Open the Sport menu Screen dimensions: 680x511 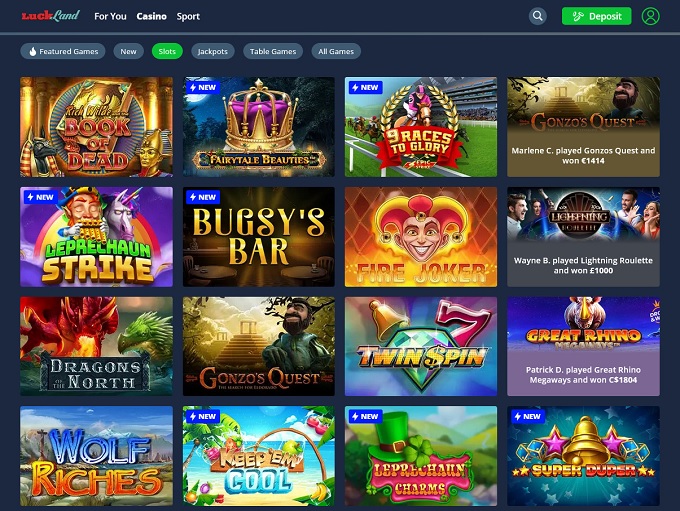point(188,16)
